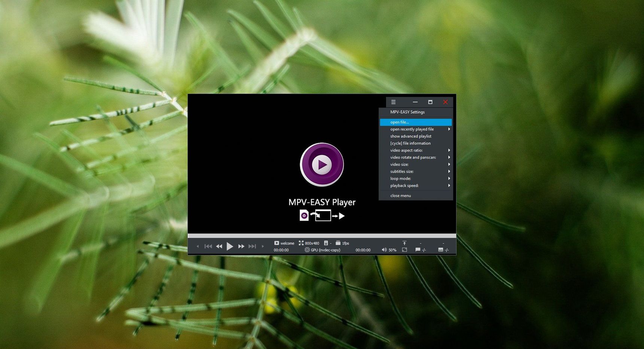Click the 1fps frame rate icon
The image size is (644, 349).
coord(338,243)
